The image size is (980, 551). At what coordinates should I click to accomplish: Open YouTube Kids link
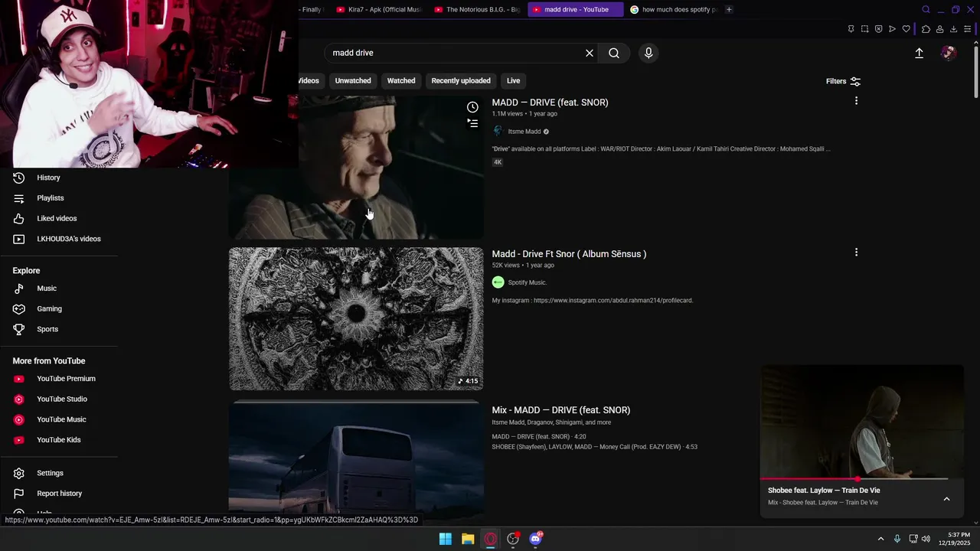point(59,440)
